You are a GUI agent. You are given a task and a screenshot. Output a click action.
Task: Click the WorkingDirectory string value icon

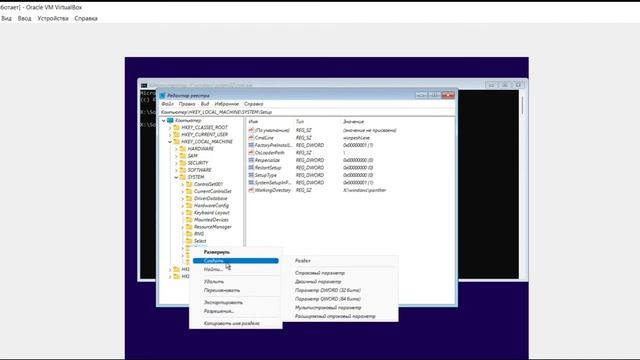[251, 190]
